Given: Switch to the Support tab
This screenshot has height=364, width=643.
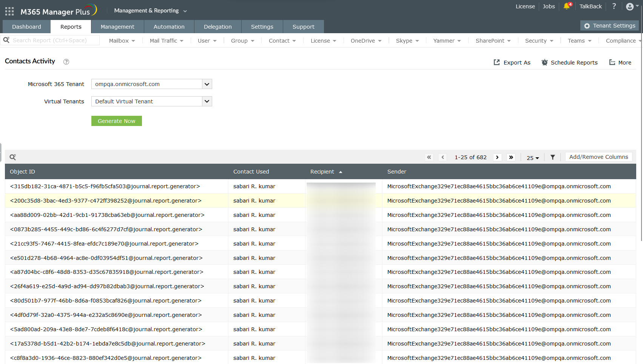Looking at the screenshot, I should coord(304,27).
